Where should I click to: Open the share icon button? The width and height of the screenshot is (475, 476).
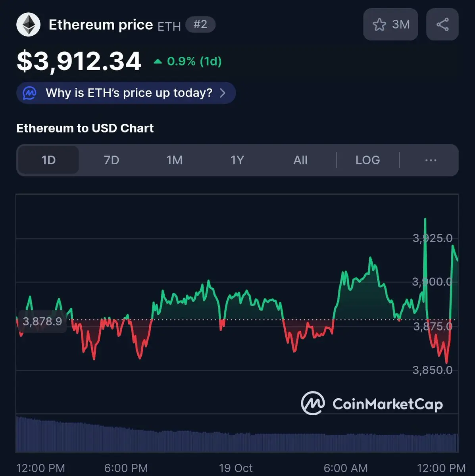(x=442, y=25)
